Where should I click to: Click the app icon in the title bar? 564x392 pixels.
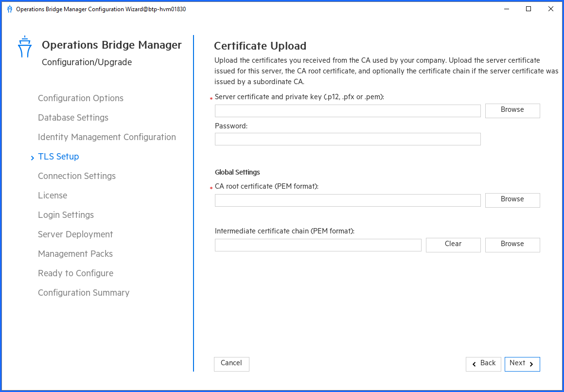[x=9, y=9]
